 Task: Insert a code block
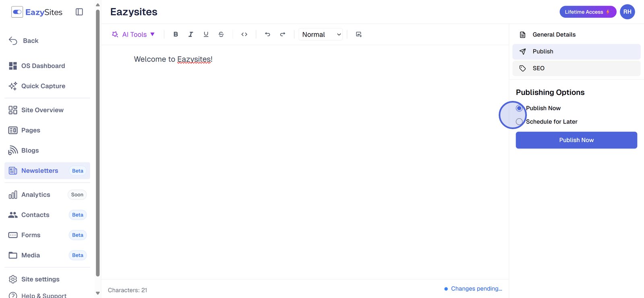click(244, 35)
